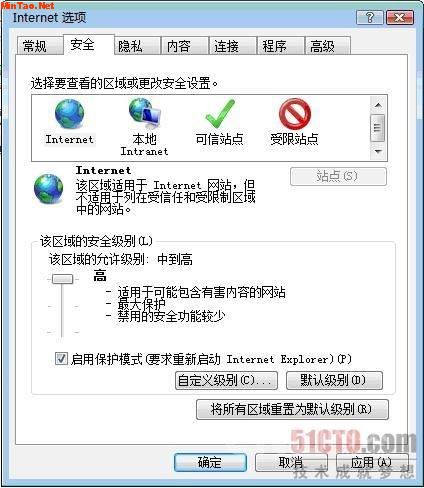This screenshot has width=424, height=488.
Task: Click the 自定义级别(C)... button
Action: 226,380
